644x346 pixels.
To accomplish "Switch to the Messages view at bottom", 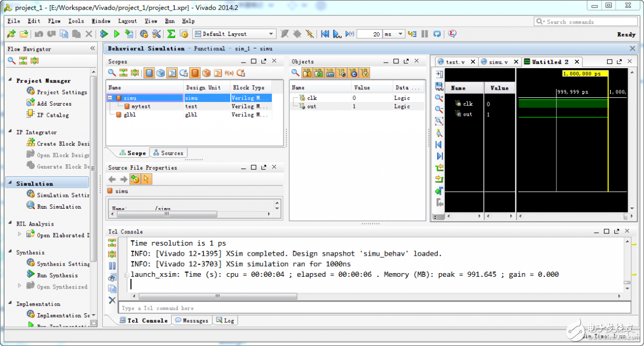I will pos(191,320).
